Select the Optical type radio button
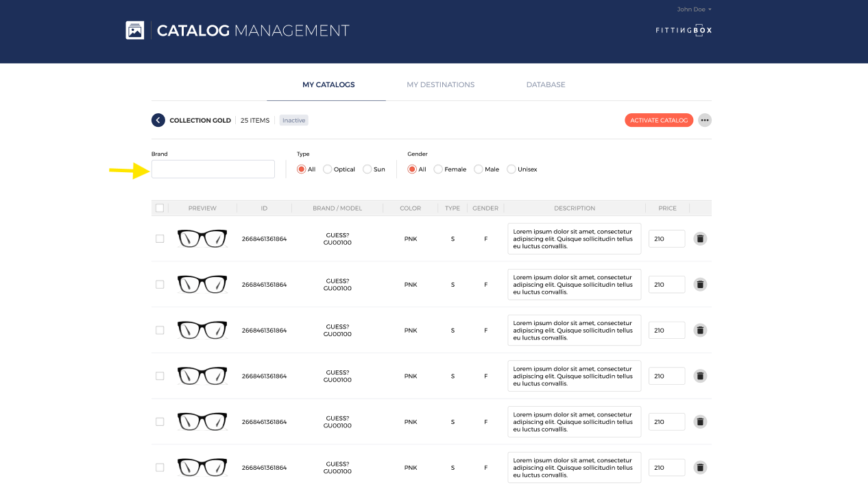 pyautogui.click(x=328, y=169)
